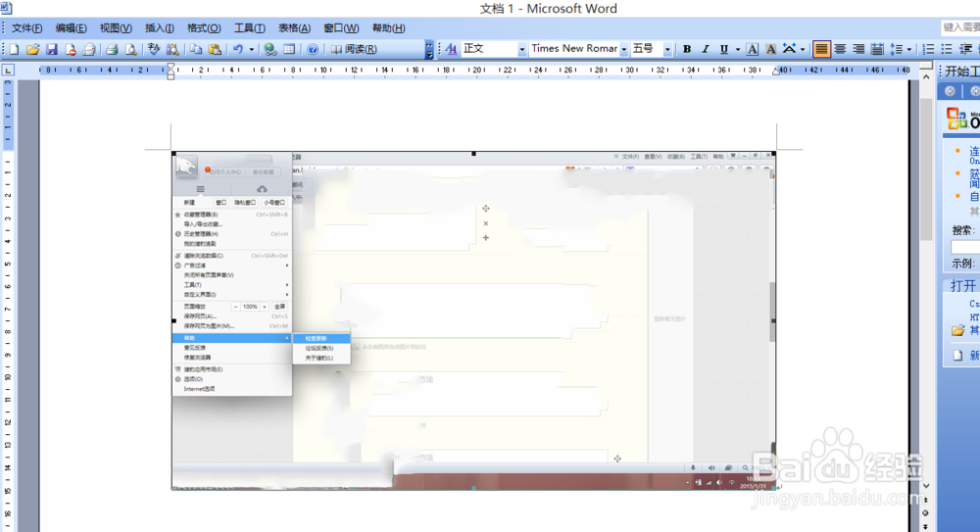
Task: Apply Character Border with the boxed A icon
Action: (753, 49)
